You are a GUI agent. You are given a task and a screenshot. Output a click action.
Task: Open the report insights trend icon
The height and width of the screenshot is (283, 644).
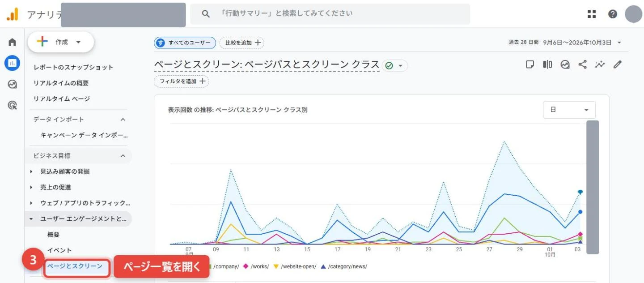pos(565,64)
